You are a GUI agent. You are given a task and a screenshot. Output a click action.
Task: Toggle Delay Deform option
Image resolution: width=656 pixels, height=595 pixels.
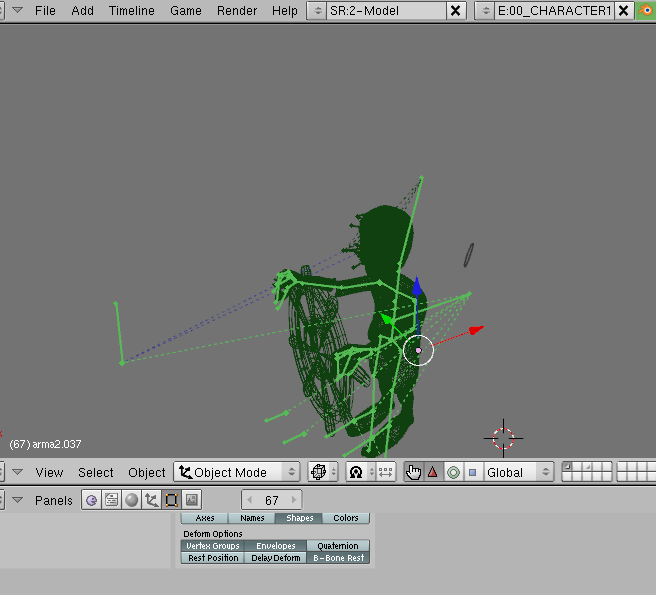click(x=276, y=558)
